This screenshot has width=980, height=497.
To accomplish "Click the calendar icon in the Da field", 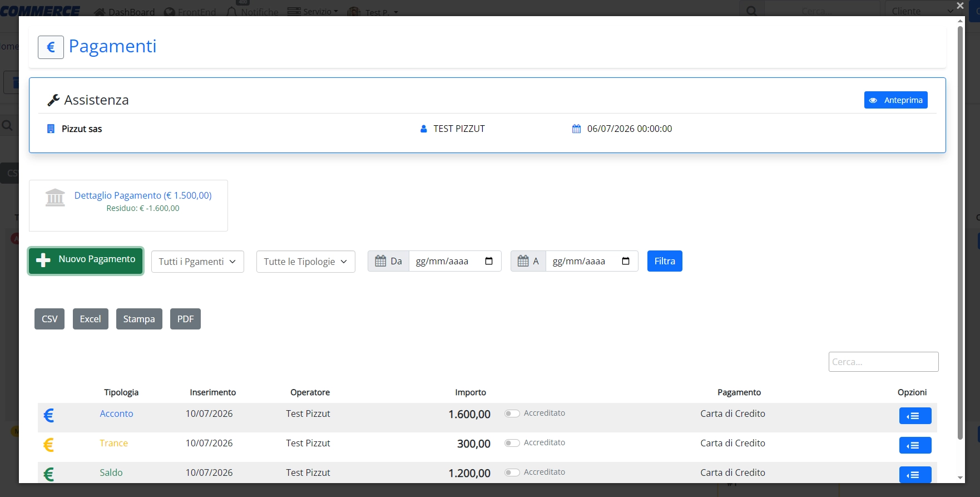I will [x=380, y=261].
